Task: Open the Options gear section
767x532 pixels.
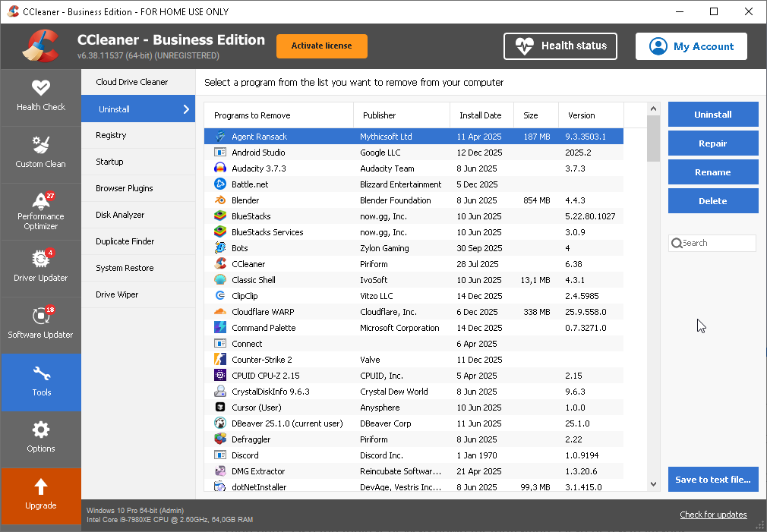Action: [41, 439]
